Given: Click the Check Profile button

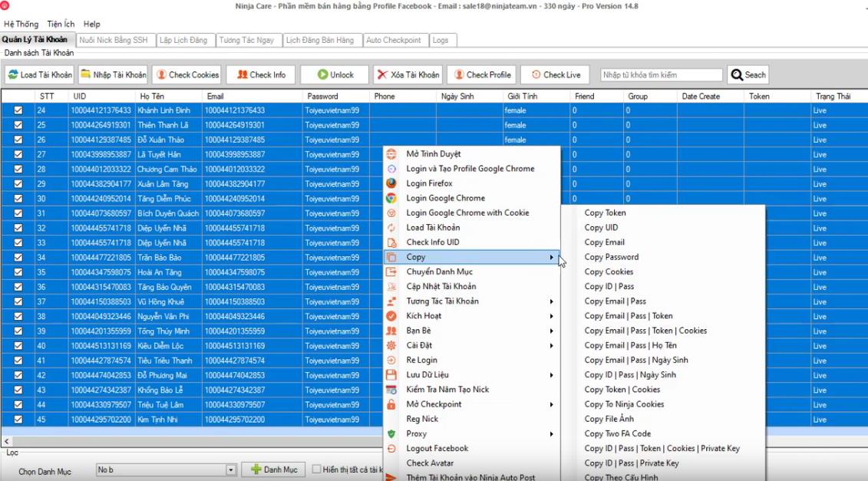Looking at the screenshot, I should click(482, 74).
